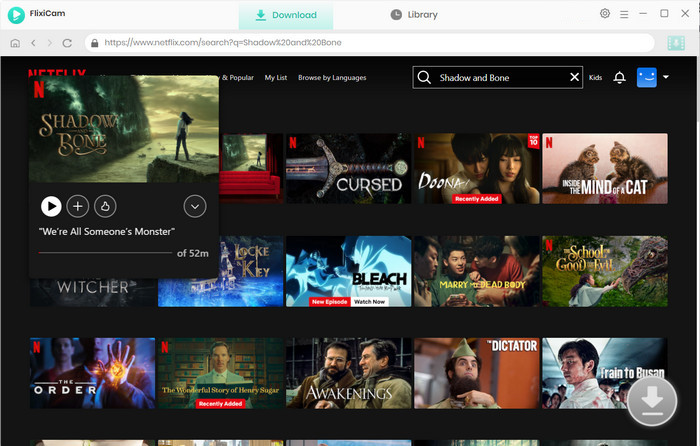Open the Doona! thumbnail
Image resolution: width=700 pixels, height=446 pixels.
(476, 168)
